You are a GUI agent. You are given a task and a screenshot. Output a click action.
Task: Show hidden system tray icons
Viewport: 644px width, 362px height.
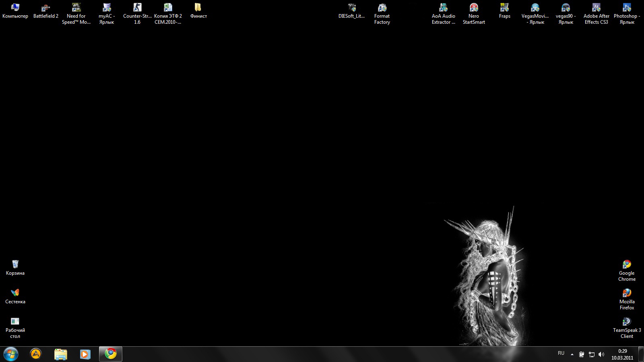(572, 354)
